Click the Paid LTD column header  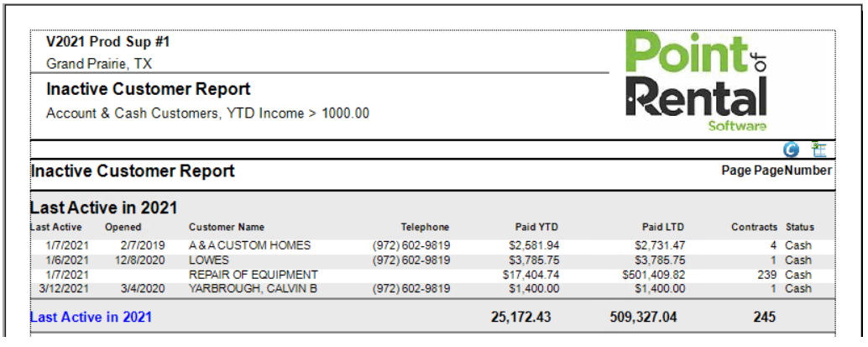click(x=662, y=227)
